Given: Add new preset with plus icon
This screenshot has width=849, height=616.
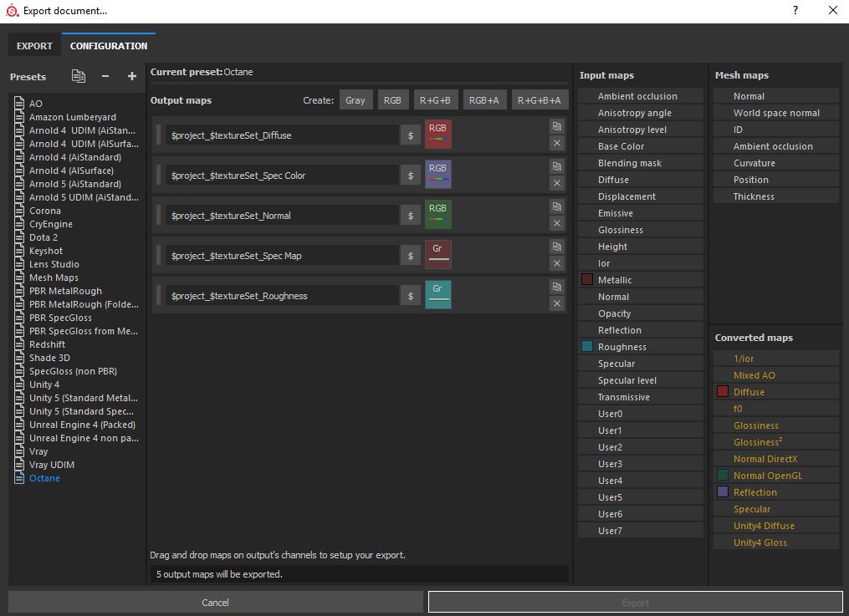Looking at the screenshot, I should (131, 76).
